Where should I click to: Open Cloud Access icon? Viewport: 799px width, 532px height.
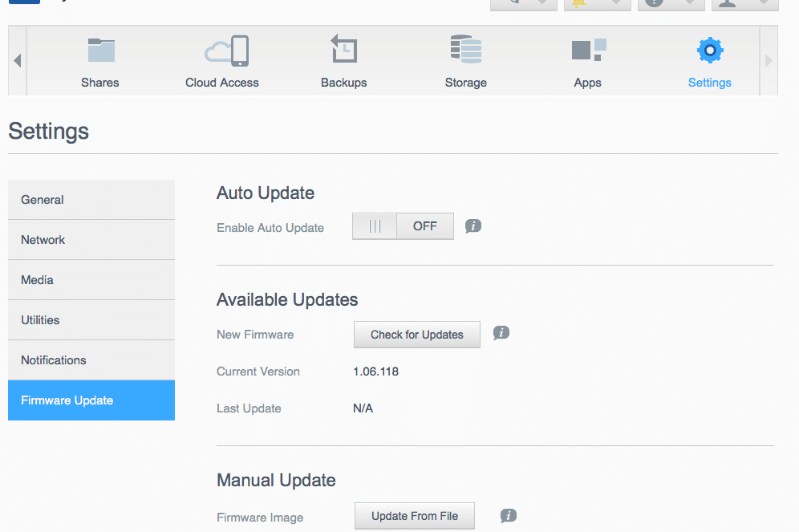(x=227, y=51)
